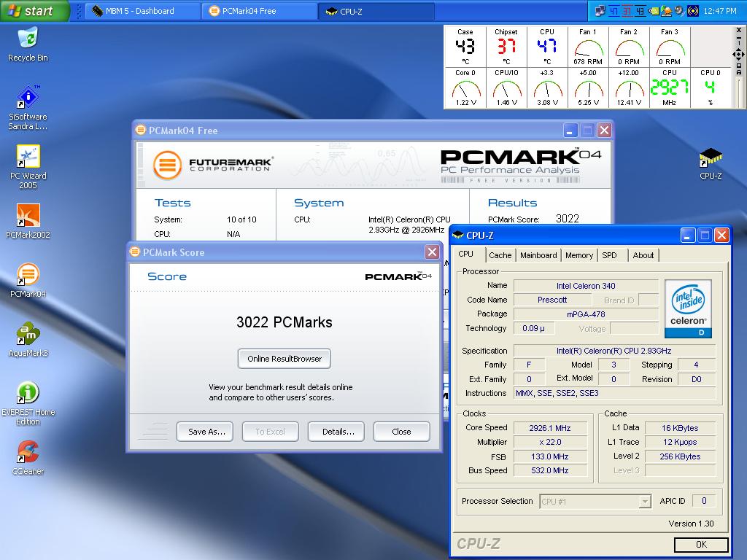This screenshot has width=747, height=560.
Task: Switch to PCMark04 Free taskbar item
Action: coord(260,11)
